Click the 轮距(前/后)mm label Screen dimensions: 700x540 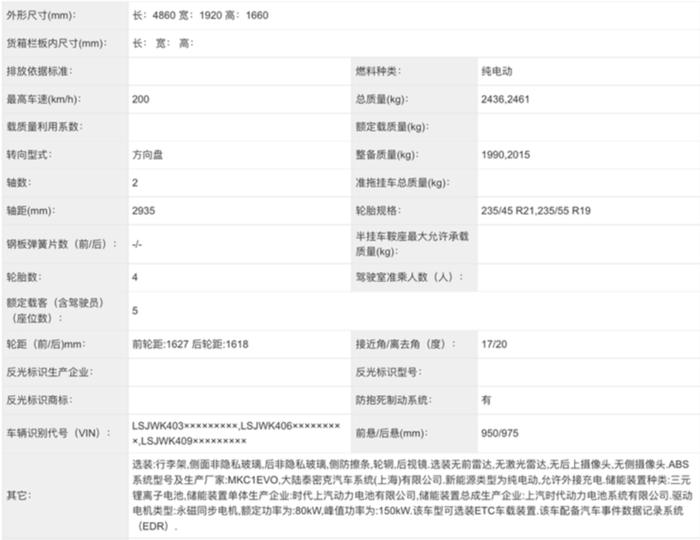point(46,344)
